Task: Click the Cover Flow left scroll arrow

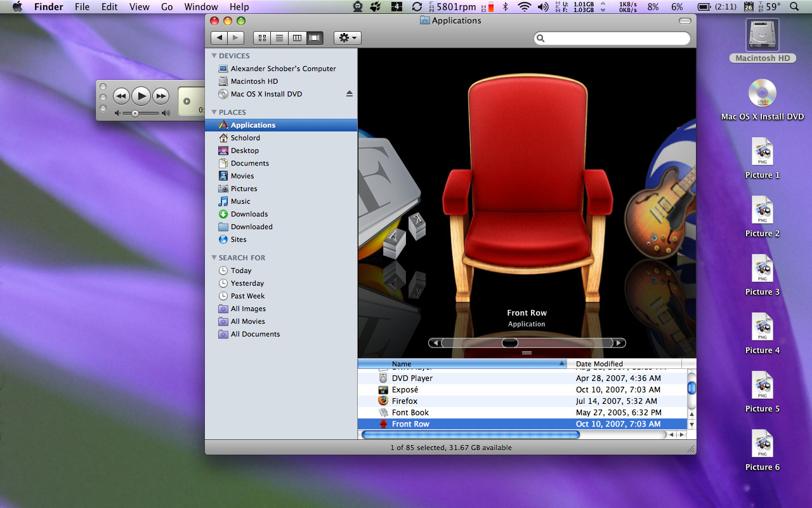Action: pyautogui.click(x=435, y=343)
